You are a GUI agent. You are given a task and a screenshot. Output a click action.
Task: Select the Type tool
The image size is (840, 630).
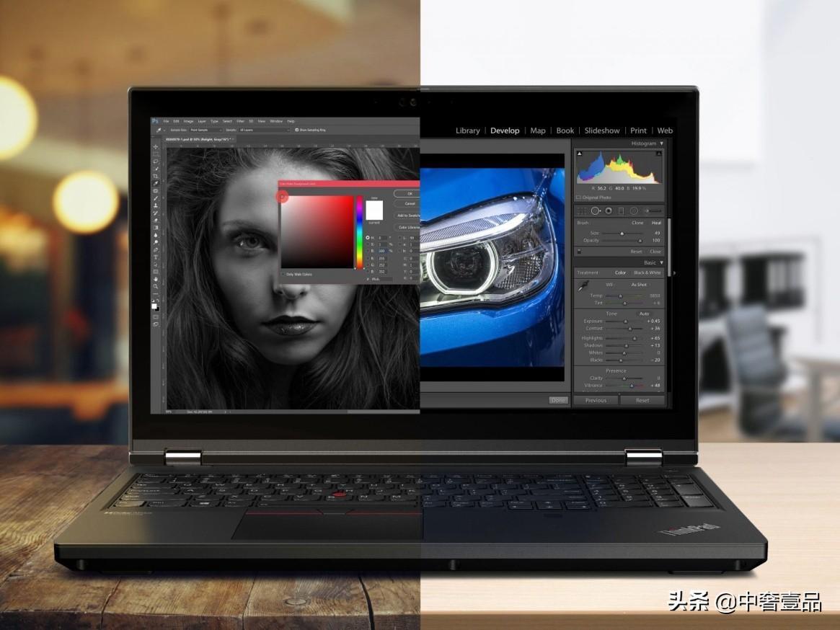pyautogui.click(x=156, y=257)
